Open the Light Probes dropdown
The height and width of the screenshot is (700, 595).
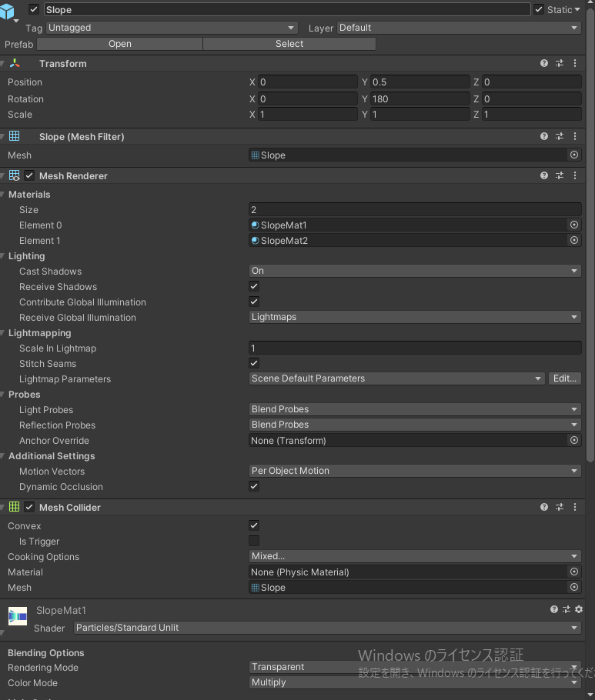pos(415,409)
